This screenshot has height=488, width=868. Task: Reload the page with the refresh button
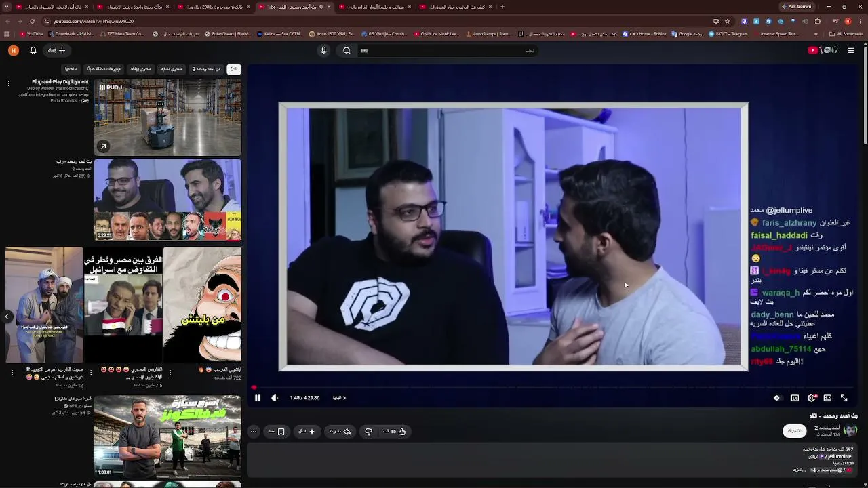tap(32, 21)
